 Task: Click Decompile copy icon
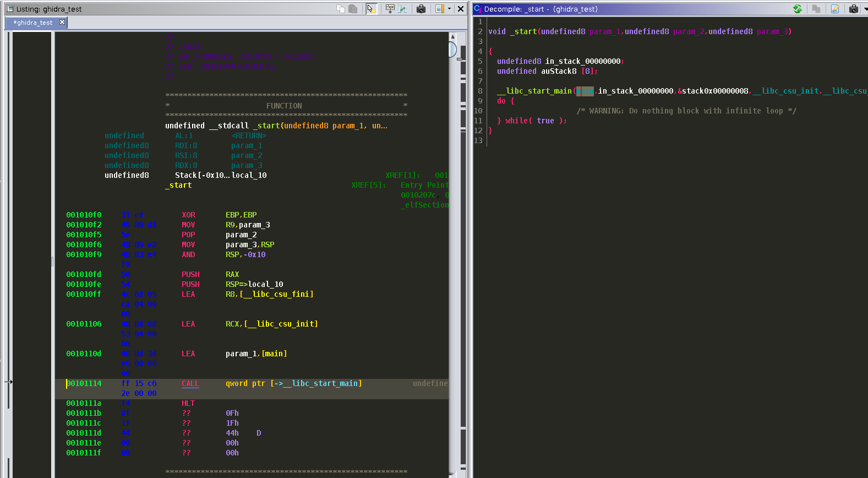[x=816, y=9]
